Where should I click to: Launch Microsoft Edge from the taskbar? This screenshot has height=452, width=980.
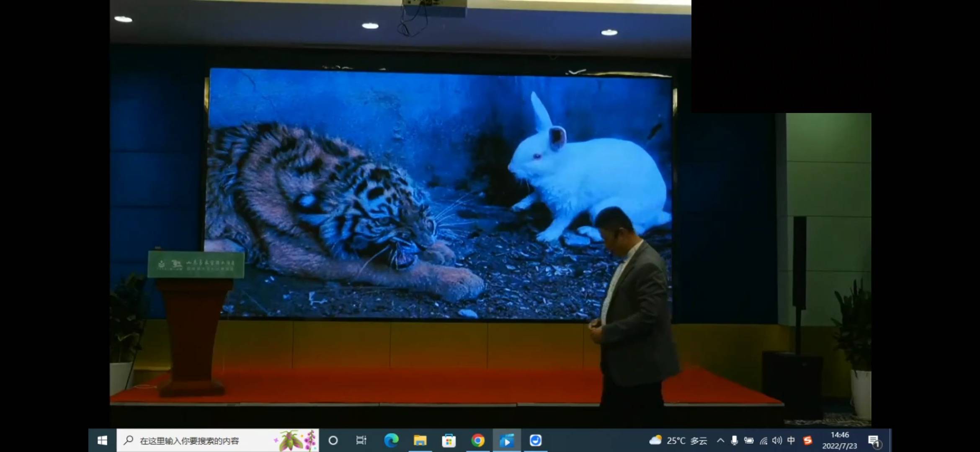pos(392,440)
